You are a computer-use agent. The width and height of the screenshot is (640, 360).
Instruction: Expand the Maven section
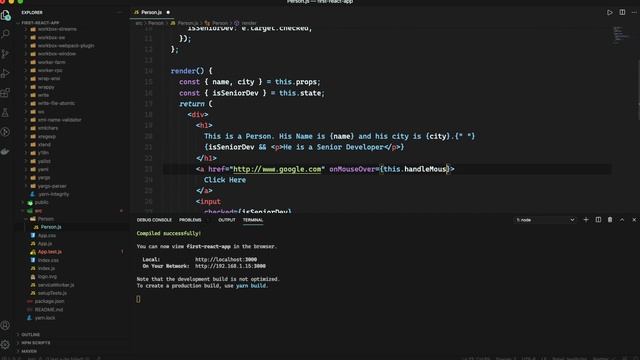tap(29, 351)
